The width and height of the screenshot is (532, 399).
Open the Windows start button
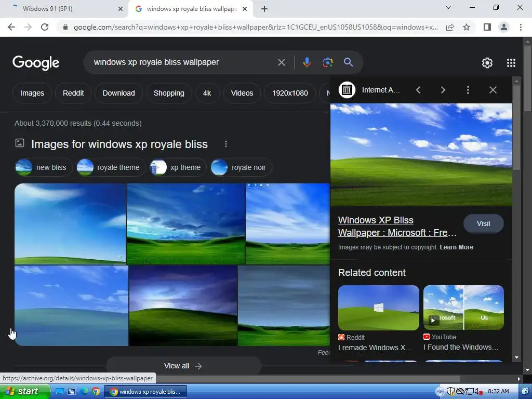(25, 392)
